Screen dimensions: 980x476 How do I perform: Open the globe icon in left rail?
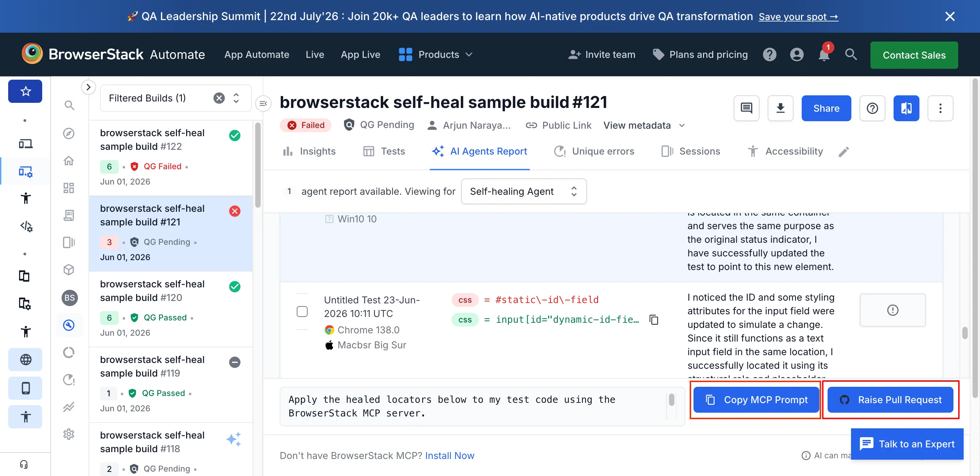(x=25, y=360)
